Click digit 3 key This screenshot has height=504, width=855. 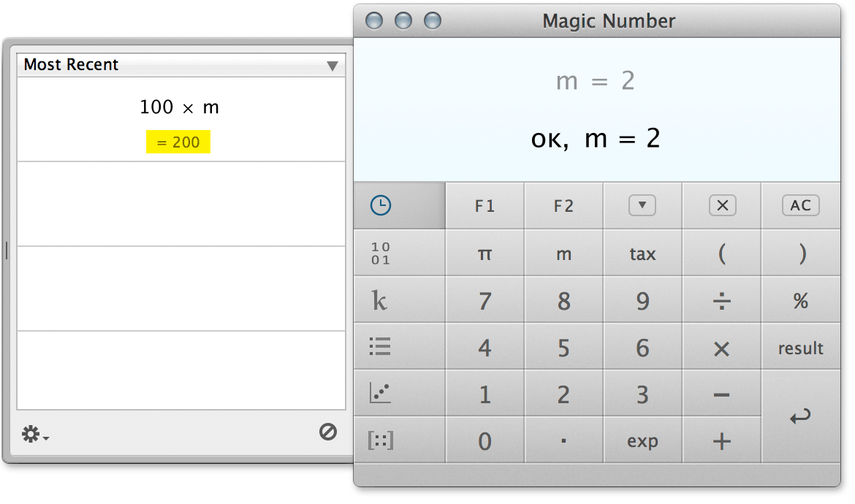(642, 394)
